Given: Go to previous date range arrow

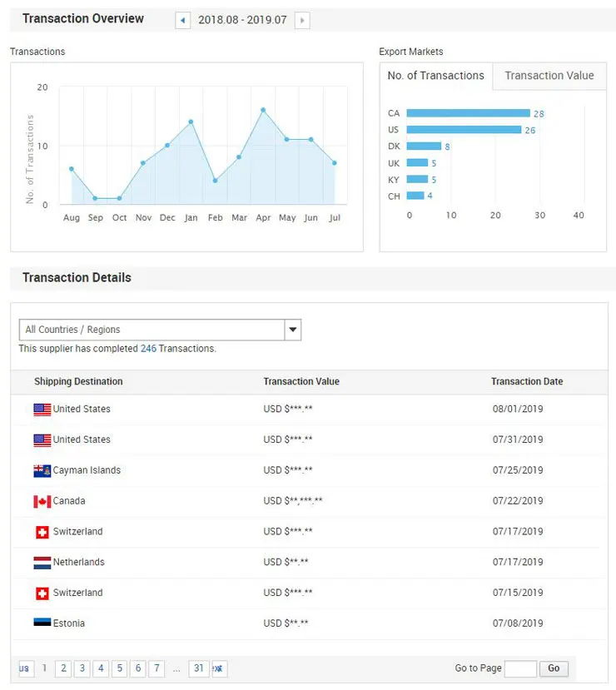Looking at the screenshot, I should pos(182,20).
